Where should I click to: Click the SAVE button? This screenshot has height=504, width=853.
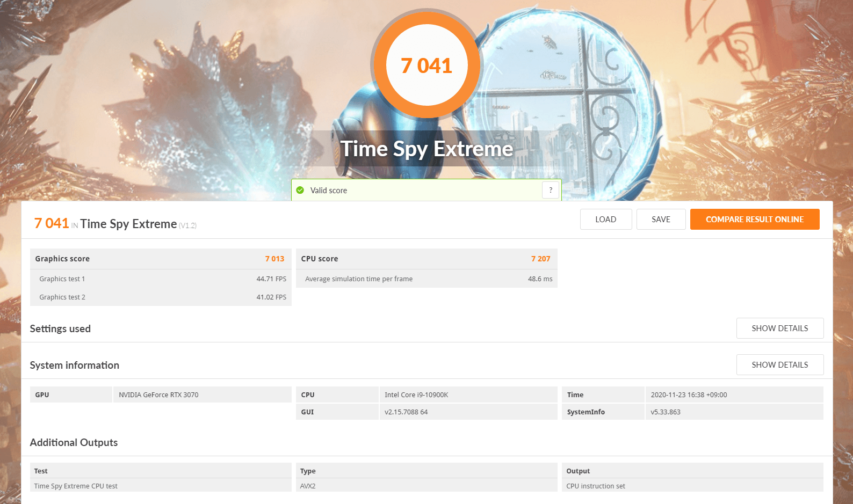click(661, 219)
